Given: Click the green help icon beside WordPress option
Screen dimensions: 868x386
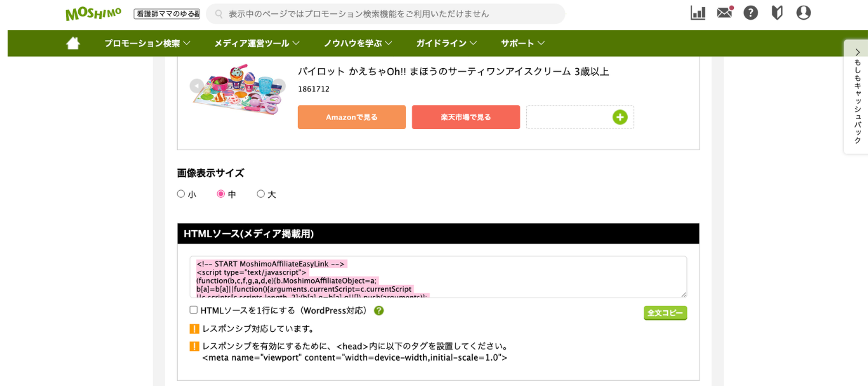Looking at the screenshot, I should (379, 311).
